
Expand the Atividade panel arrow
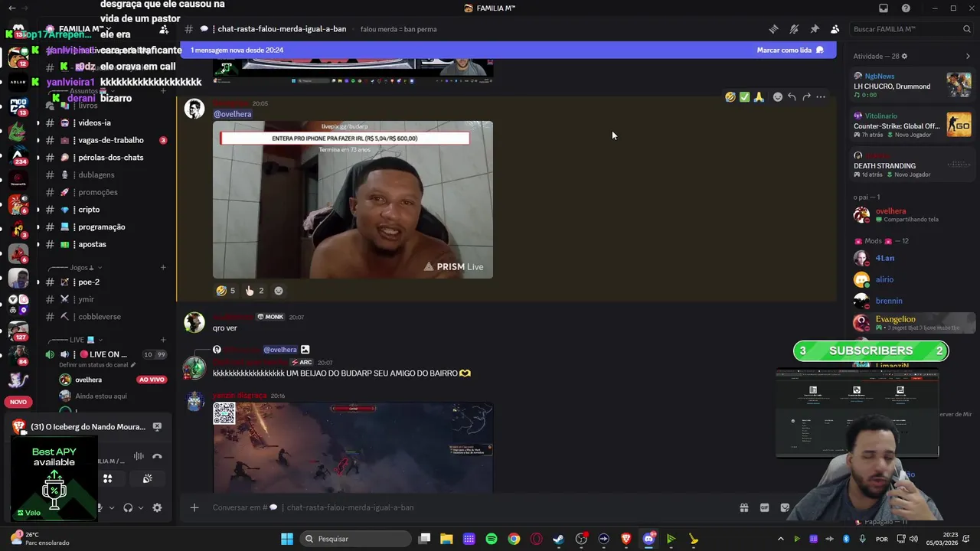click(968, 56)
